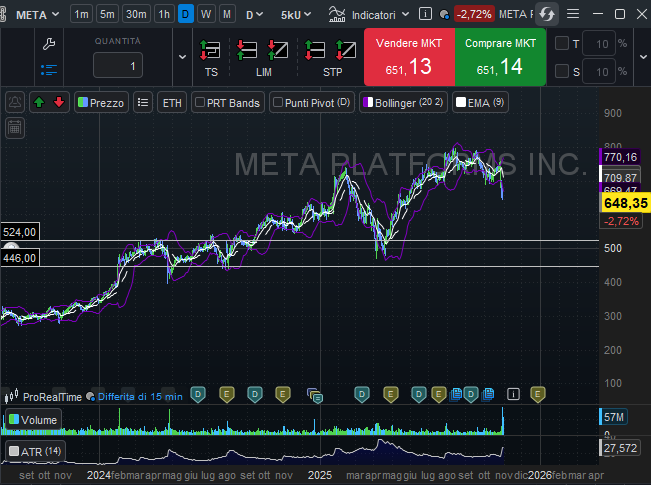Open the 5kU units dropdown
This screenshot has height=485, width=651.
[295, 15]
